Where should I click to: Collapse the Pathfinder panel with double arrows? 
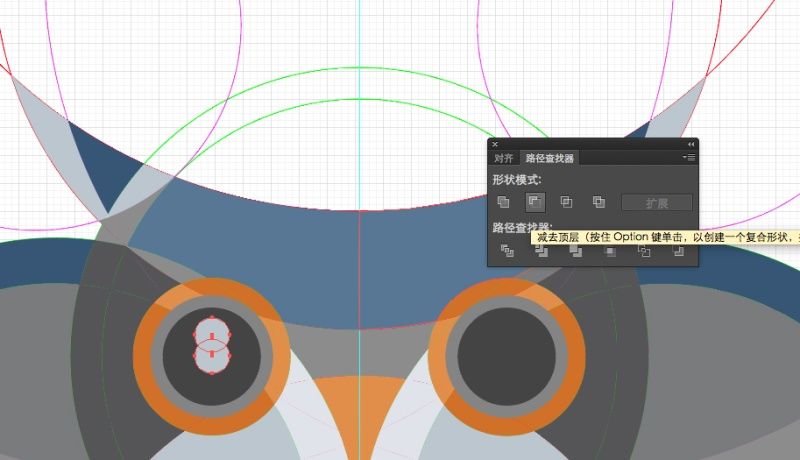point(691,144)
